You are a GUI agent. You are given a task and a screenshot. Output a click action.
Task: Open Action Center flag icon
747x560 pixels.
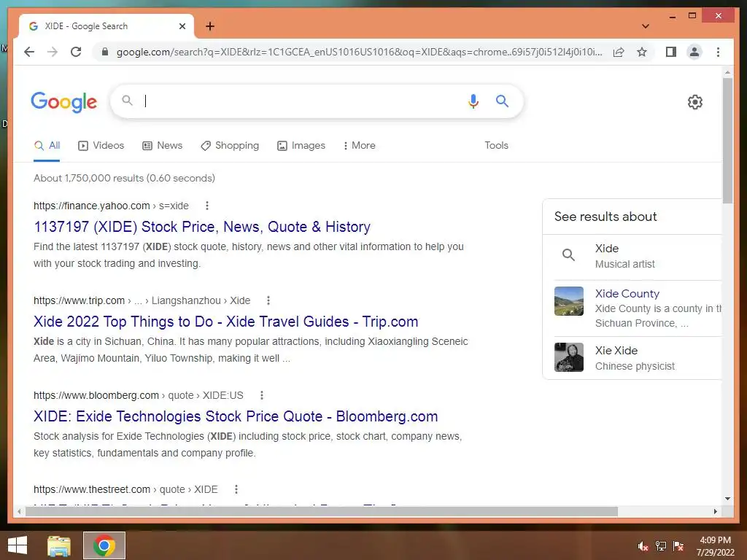(x=678, y=546)
